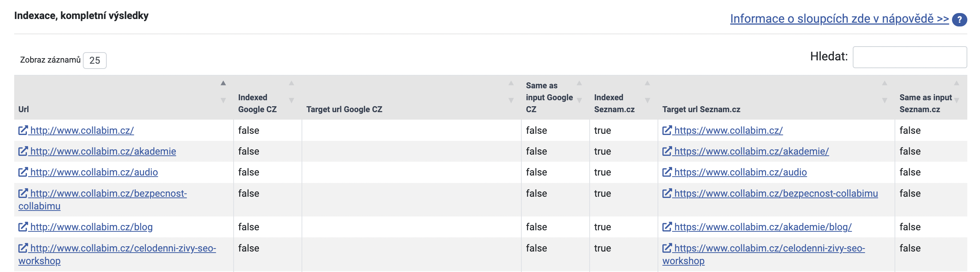Sort by Indexed Google CZ column
The image size is (980, 272).
coord(268,97)
